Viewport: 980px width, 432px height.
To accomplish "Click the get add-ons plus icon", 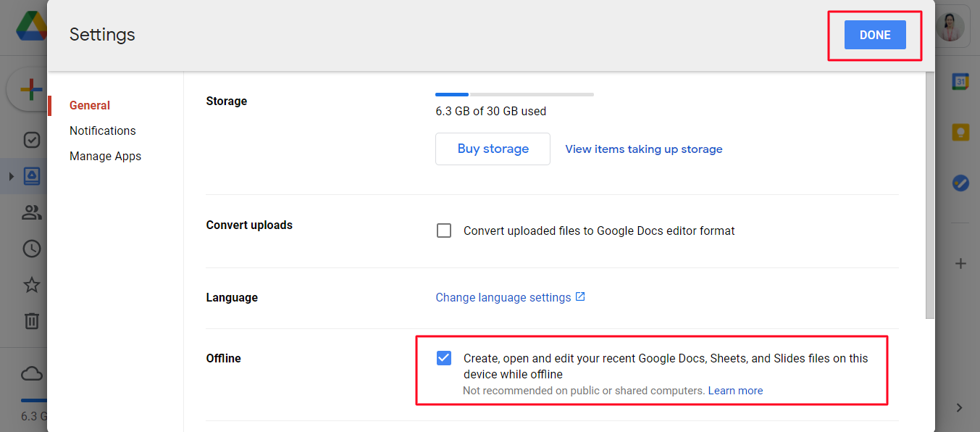I will [x=960, y=264].
